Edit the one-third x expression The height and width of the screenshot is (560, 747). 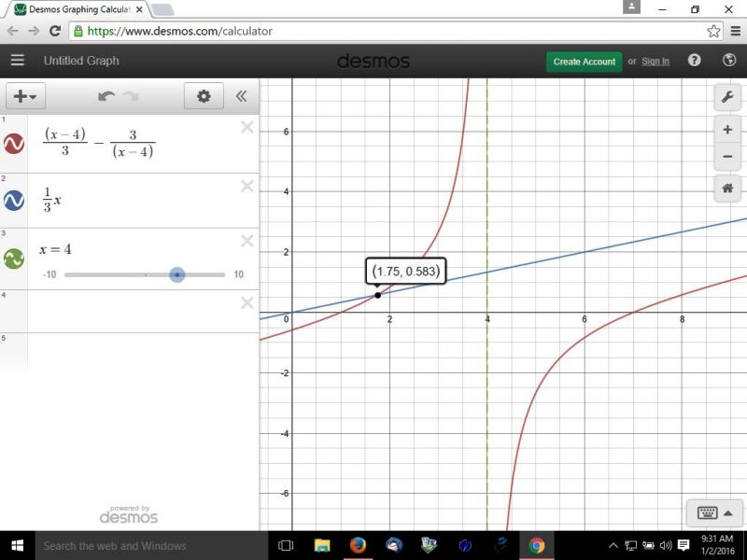52,200
